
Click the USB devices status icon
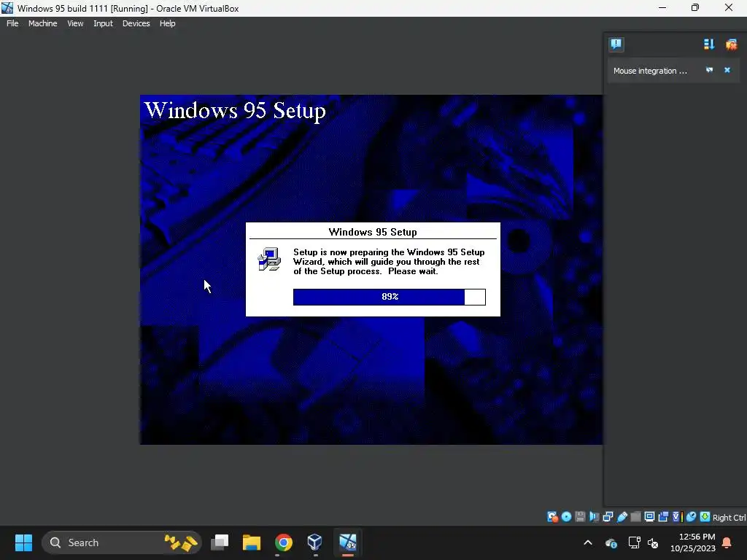pyautogui.click(x=622, y=517)
